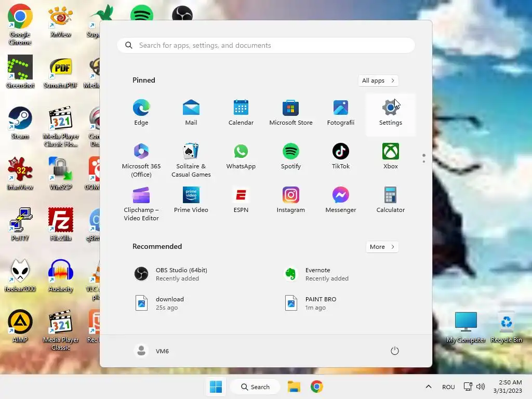Open Solitaire & Casual Games
Screen dimensions: 532x399
click(x=191, y=160)
